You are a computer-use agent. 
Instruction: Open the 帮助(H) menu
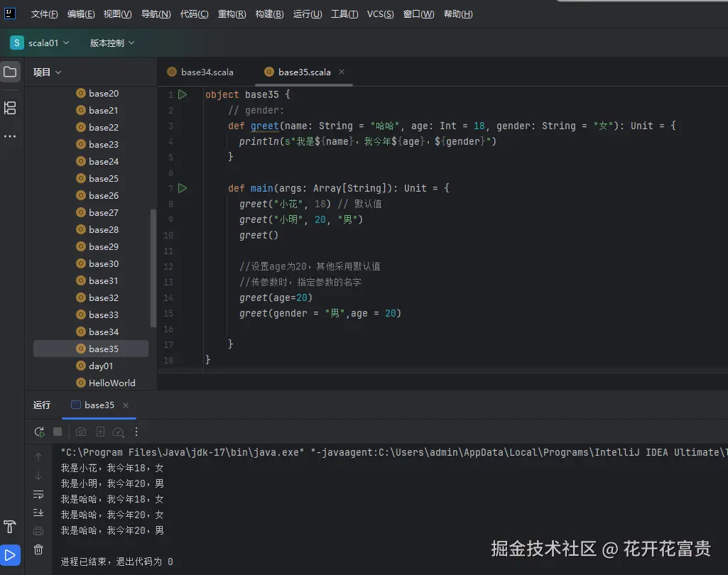coord(458,14)
